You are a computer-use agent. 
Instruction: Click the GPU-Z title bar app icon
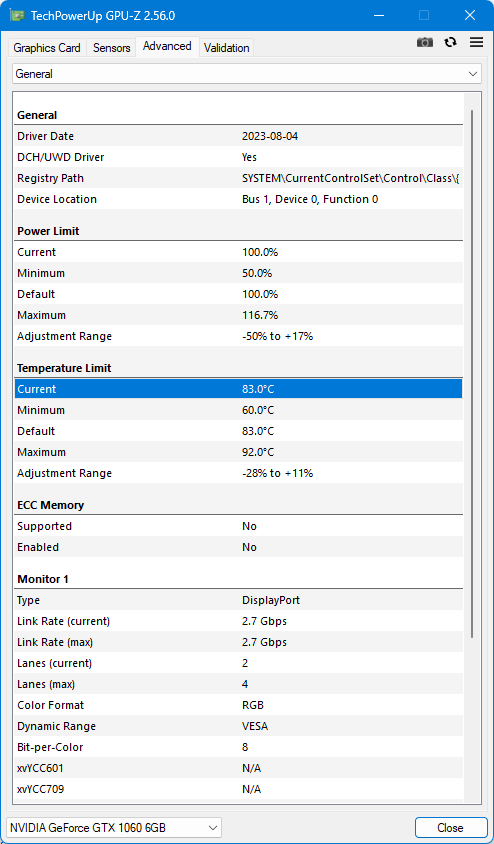click(x=17, y=16)
